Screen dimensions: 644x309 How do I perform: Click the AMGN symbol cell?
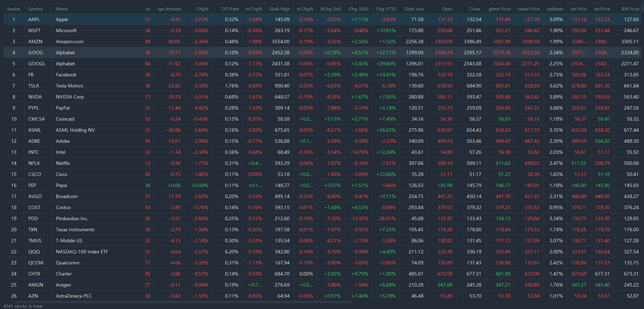click(36, 285)
